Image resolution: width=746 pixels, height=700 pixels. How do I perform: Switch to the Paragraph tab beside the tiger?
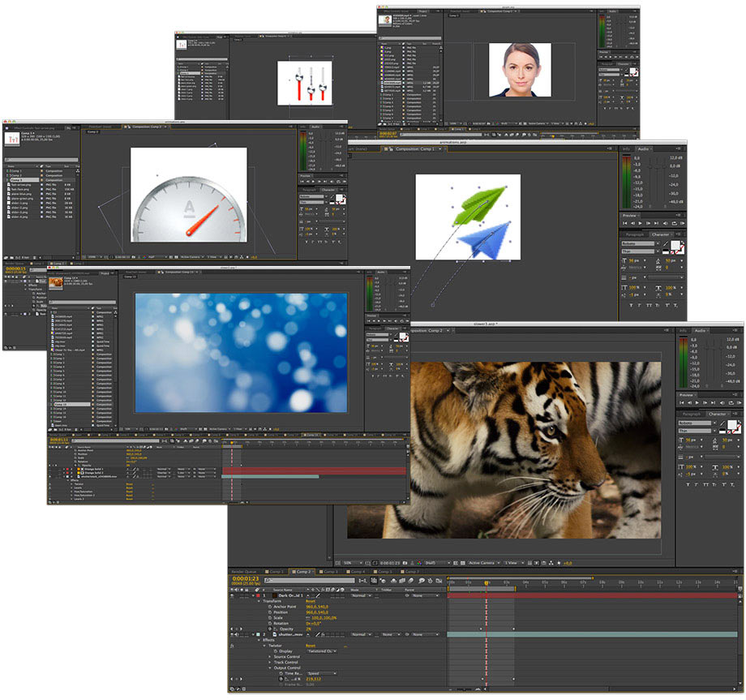tap(691, 414)
